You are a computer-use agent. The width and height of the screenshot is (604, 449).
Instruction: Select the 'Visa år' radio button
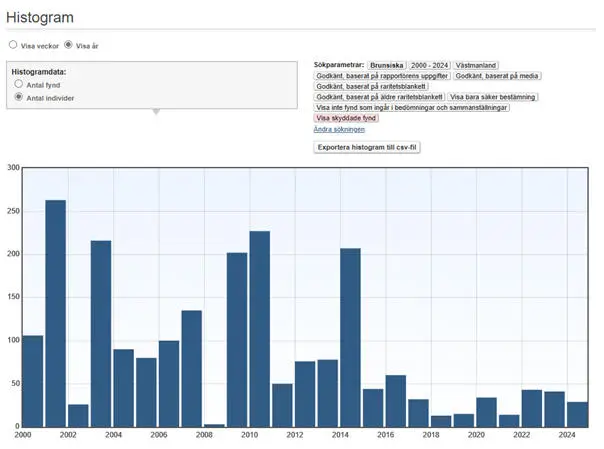(x=68, y=45)
